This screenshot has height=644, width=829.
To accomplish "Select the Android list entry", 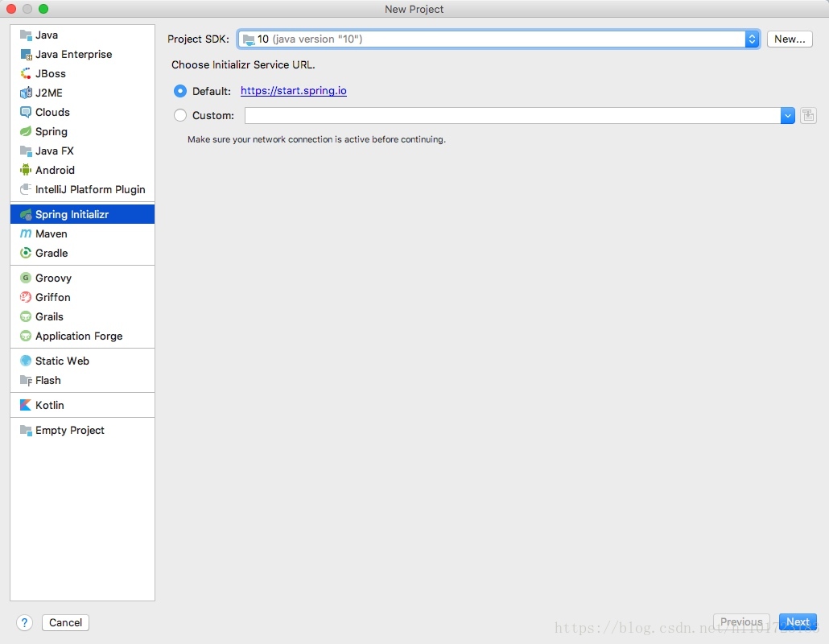I will [82, 170].
